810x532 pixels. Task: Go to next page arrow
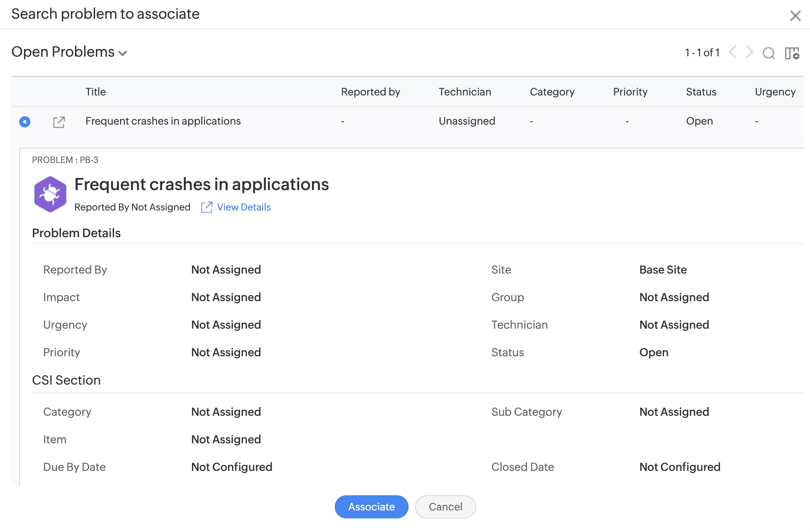pyautogui.click(x=749, y=52)
